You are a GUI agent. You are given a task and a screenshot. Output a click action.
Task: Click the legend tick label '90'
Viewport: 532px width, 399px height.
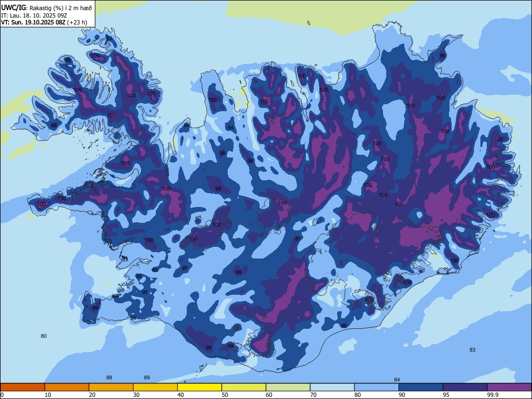[402, 395]
